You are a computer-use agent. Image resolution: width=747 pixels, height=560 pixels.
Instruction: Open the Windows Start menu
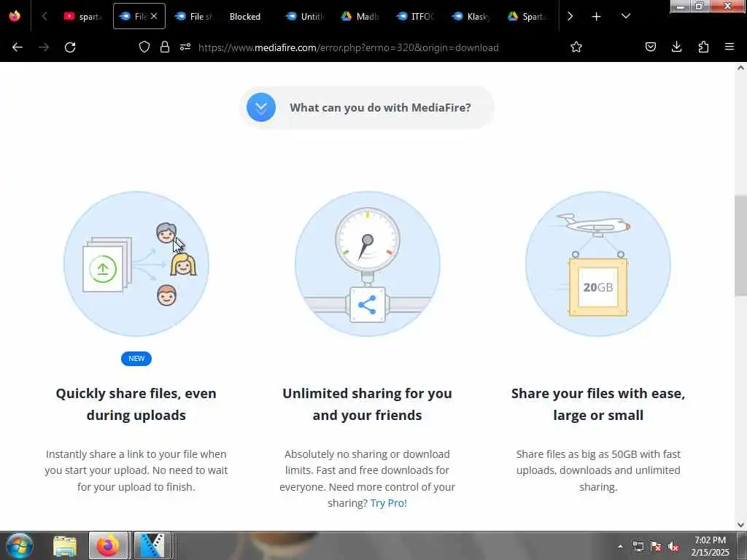[x=20, y=545]
